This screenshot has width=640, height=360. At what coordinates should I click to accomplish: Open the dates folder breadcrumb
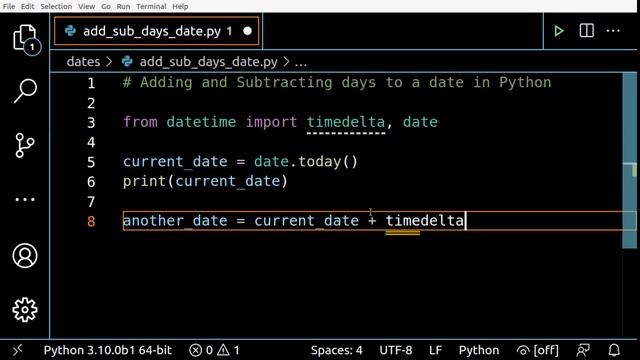[83, 62]
